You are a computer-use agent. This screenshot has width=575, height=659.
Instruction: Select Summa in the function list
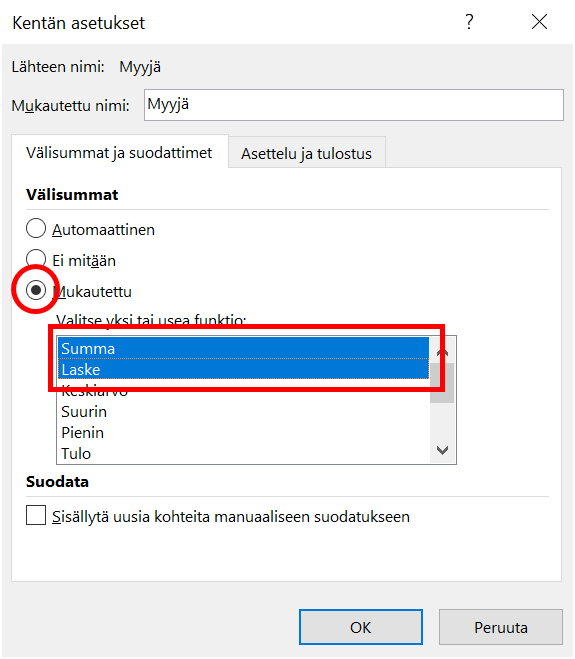pos(243,348)
